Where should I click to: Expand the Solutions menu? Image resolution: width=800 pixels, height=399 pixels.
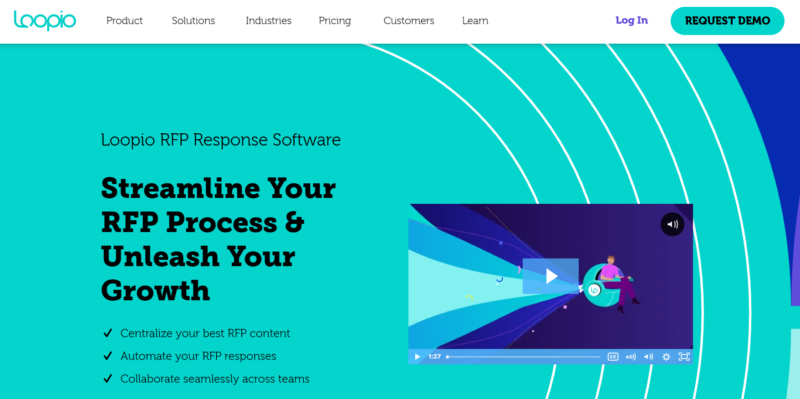(193, 21)
